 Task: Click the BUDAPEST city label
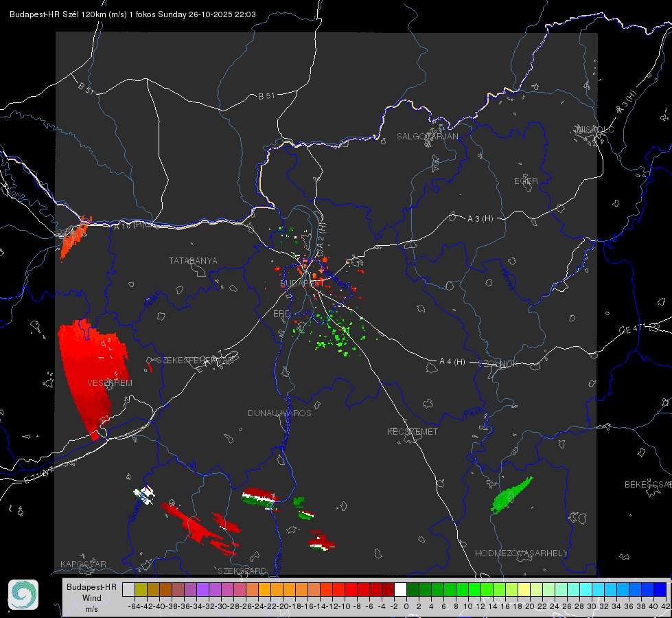point(301,283)
